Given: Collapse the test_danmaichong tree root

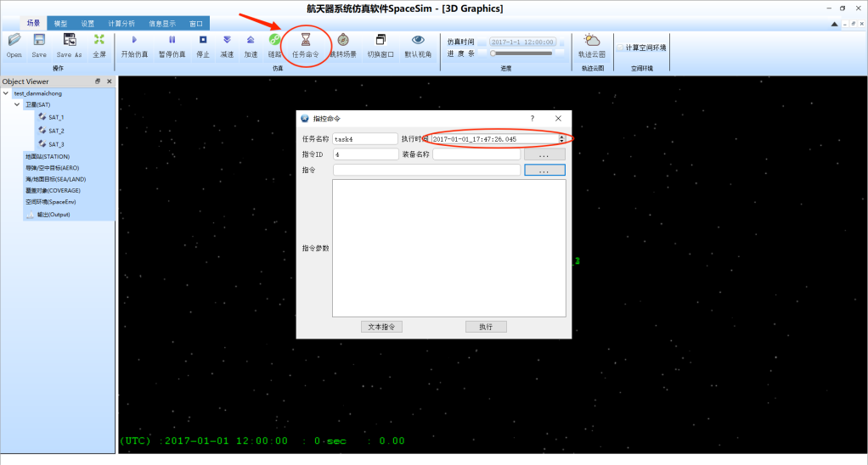Looking at the screenshot, I should click(x=7, y=93).
